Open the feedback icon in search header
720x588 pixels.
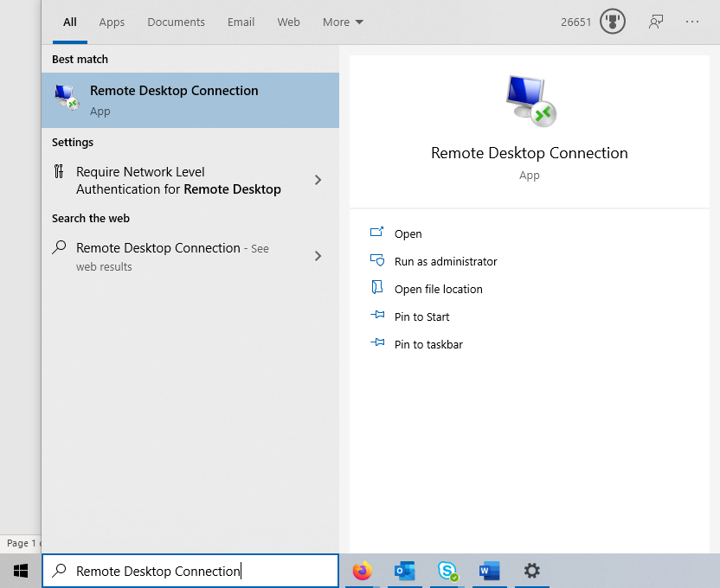656,21
